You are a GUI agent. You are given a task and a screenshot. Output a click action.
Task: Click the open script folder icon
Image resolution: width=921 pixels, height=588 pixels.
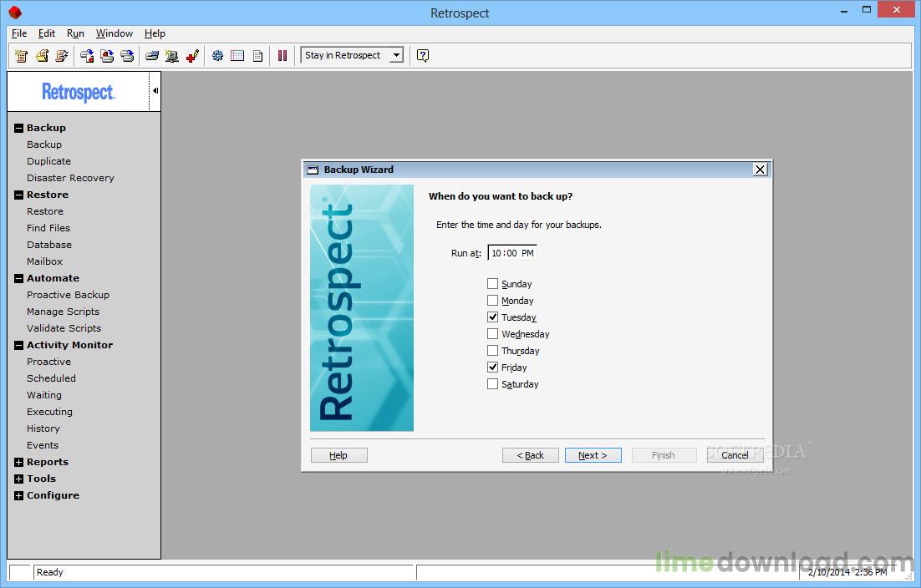click(42, 56)
